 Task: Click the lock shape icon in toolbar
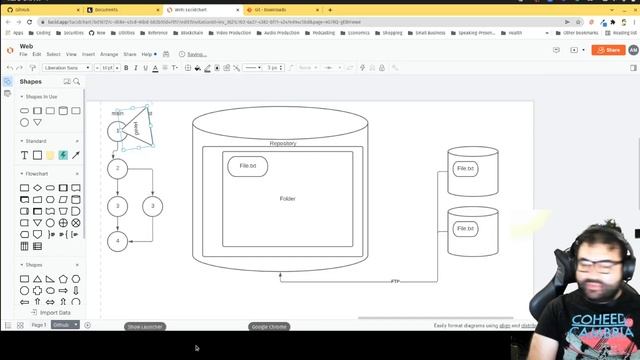pos(382,68)
